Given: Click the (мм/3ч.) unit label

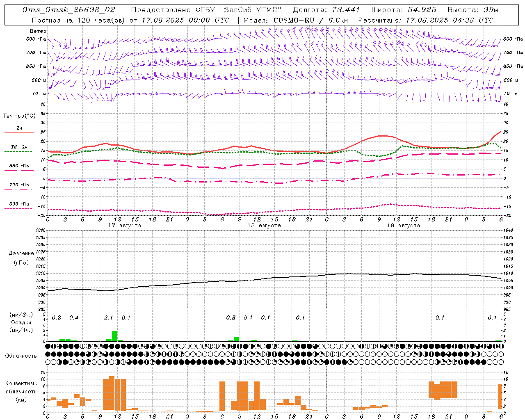Looking at the screenshot, I should coord(21,315).
